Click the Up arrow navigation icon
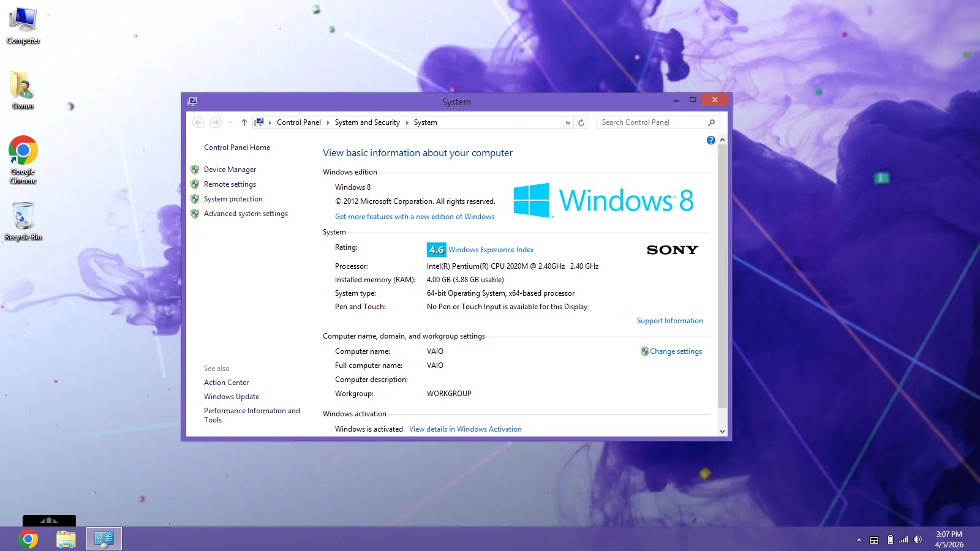The image size is (980, 551). click(x=244, y=122)
